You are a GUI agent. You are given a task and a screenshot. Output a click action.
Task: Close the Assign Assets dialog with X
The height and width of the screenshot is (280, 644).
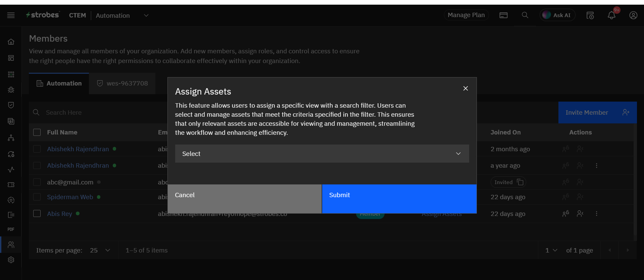pyautogui.click(x=465, y=89)
